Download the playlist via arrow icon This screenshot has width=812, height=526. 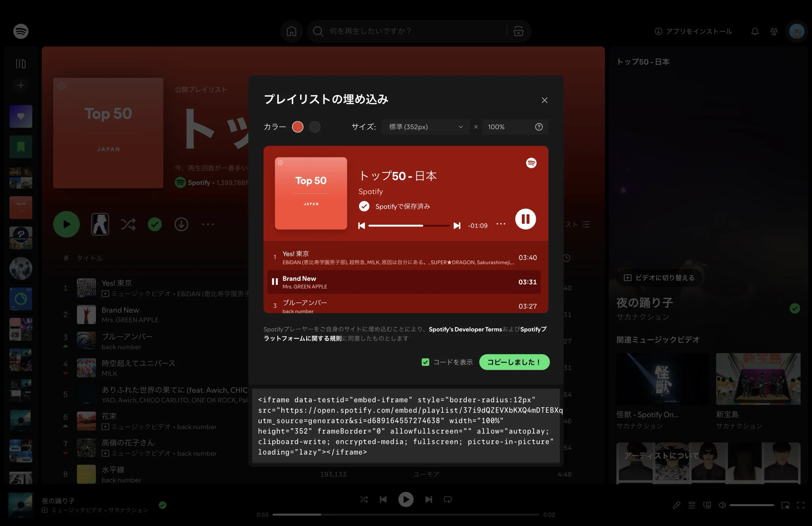[x=181, y=224]
